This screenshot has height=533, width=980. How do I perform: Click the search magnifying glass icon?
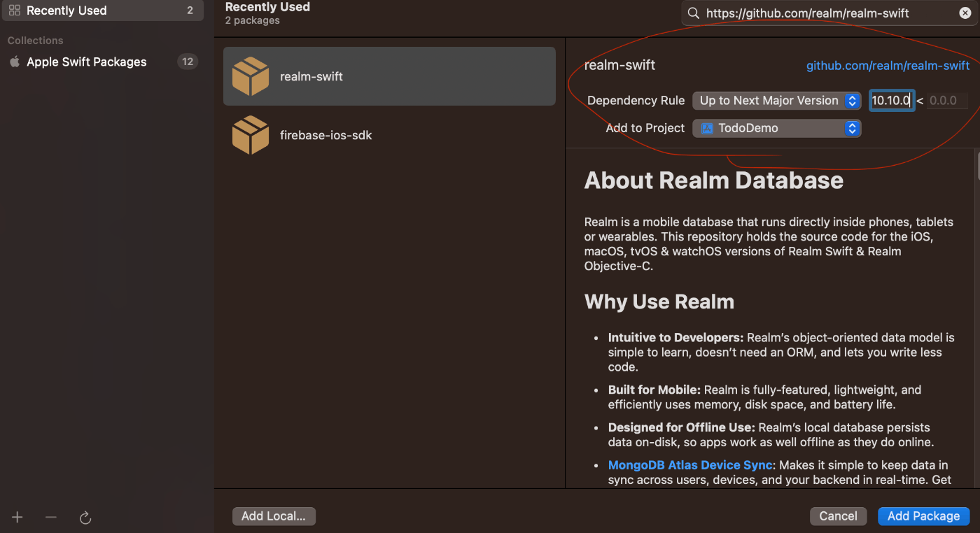tap(692, 13)
